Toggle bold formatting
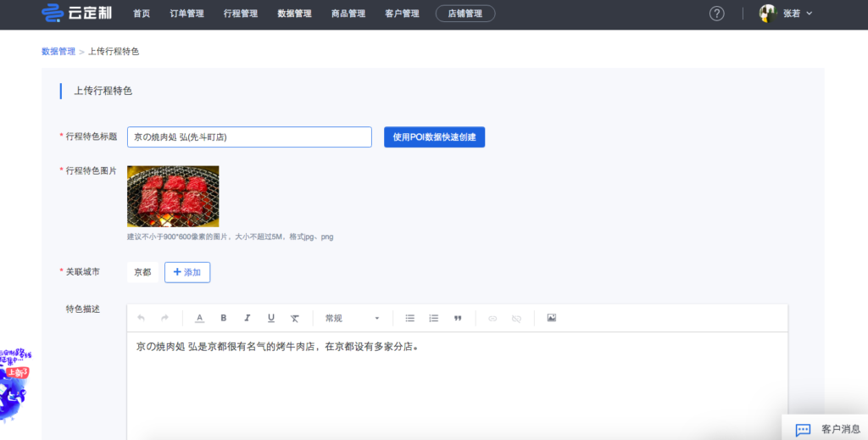Screen dimensions: 868x440 tap(224, 318)
